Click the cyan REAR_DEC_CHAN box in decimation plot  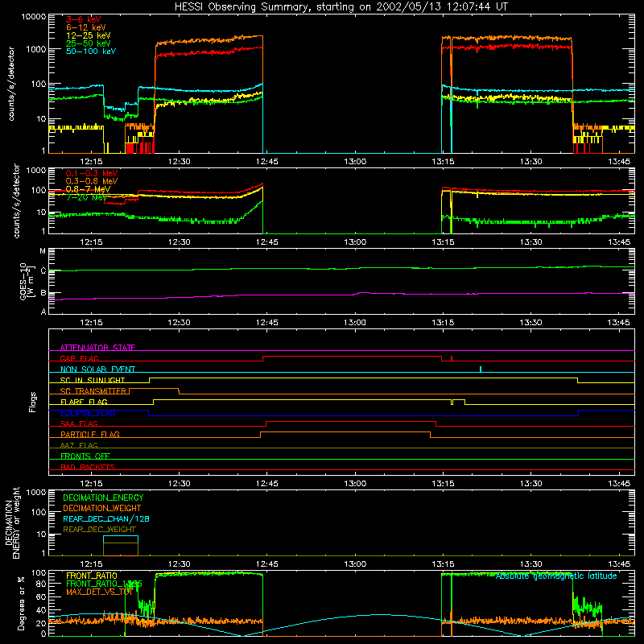121,546
